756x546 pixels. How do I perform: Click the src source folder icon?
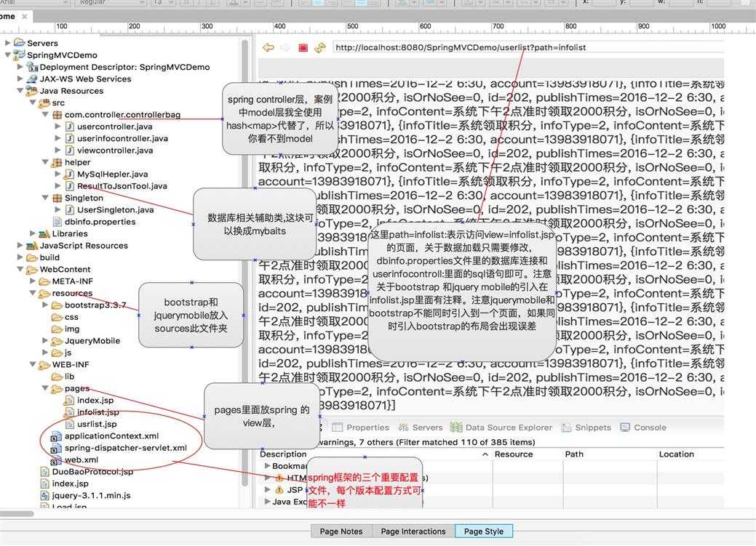point(45,103)
